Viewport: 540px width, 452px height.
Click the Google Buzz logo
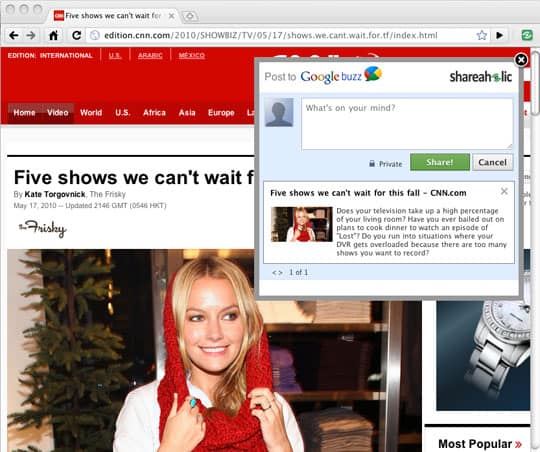(341, 75)
